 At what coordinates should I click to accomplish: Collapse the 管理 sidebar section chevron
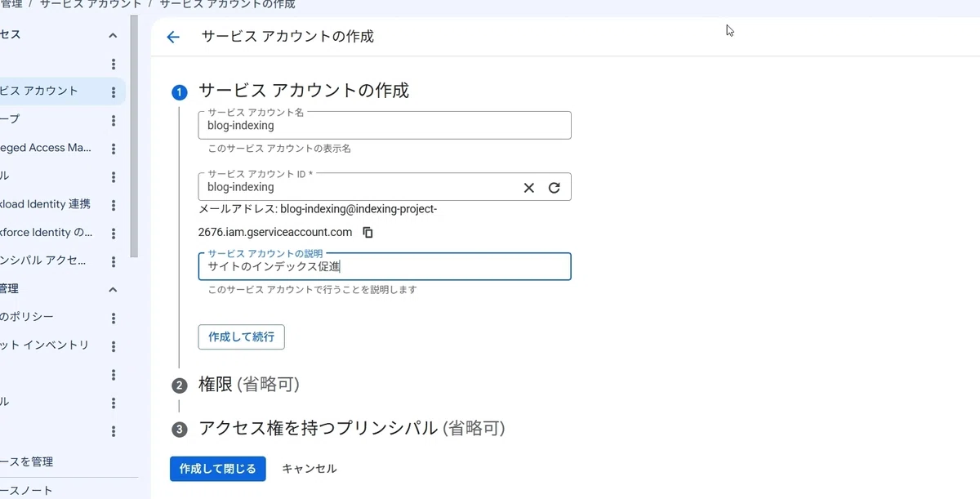[113, 289]
